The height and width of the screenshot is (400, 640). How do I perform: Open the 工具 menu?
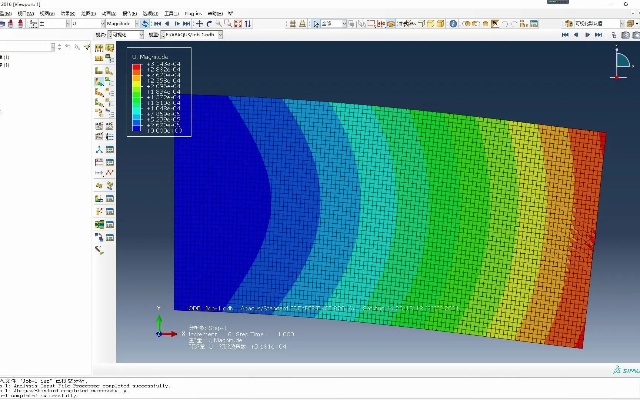[x=171, y=13]
